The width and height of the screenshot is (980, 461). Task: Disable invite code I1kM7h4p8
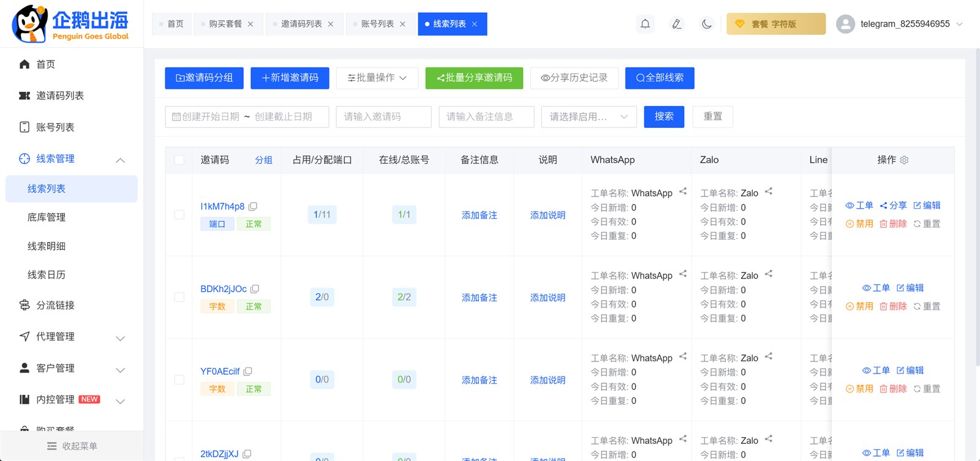tap(859, 223)
